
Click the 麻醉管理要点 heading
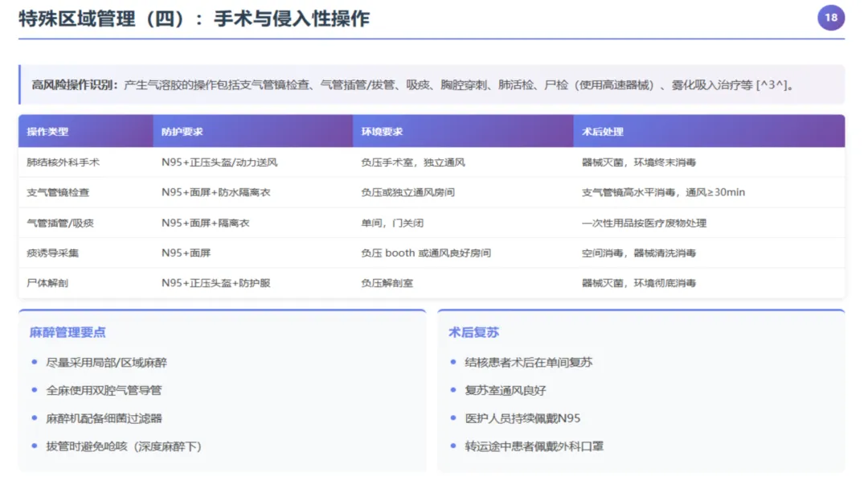click(68, 332)
